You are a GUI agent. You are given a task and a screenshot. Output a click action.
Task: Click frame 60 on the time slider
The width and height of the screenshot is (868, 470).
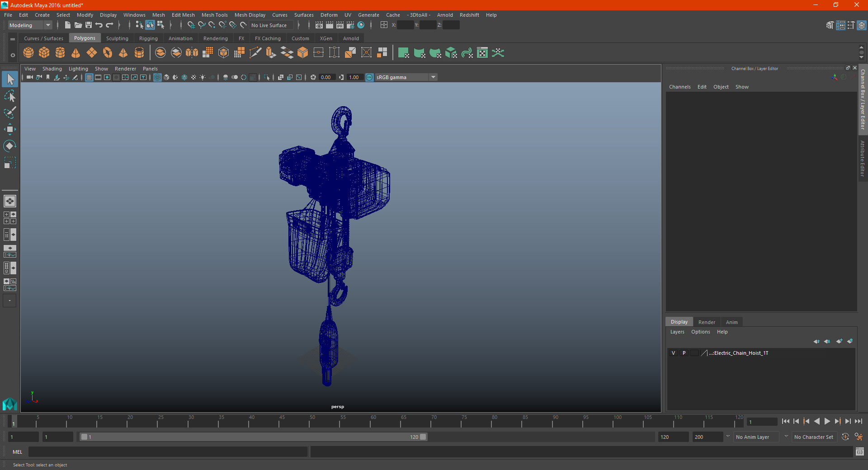point(370,422)
